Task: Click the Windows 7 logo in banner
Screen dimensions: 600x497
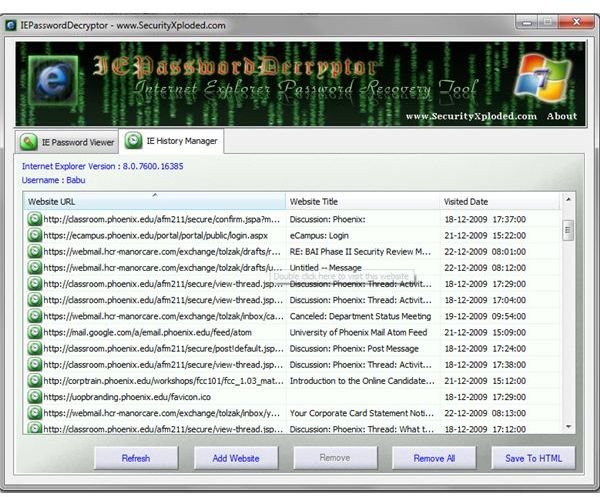Action: point(543,78)
